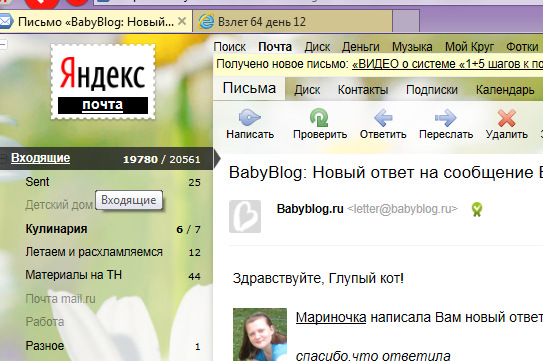Open the Диск link in the top service bar

point(317,47)
